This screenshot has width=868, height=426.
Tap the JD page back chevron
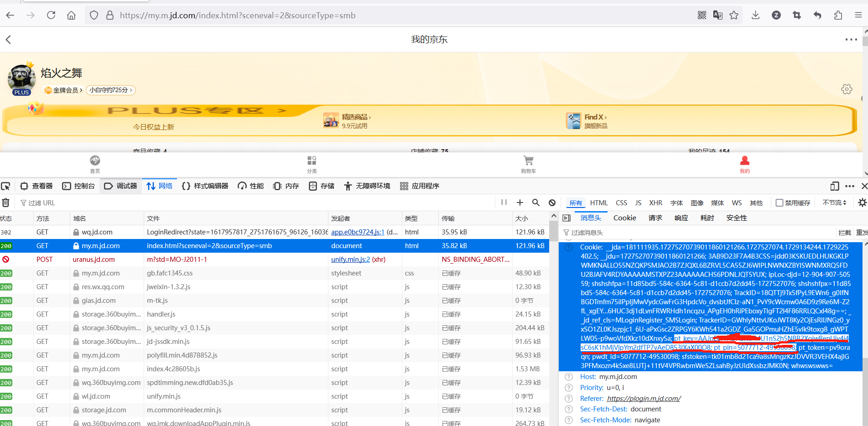click(8, 40)
